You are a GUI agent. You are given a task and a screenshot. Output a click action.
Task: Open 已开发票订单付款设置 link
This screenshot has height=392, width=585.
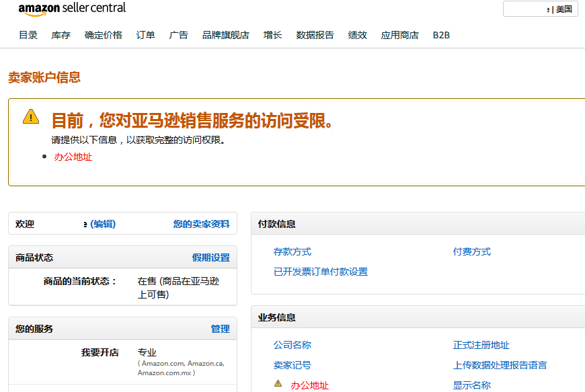click(321, 272)
